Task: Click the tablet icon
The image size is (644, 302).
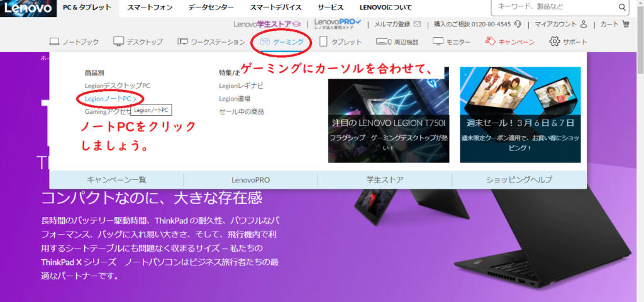Action: pos(324,42)
